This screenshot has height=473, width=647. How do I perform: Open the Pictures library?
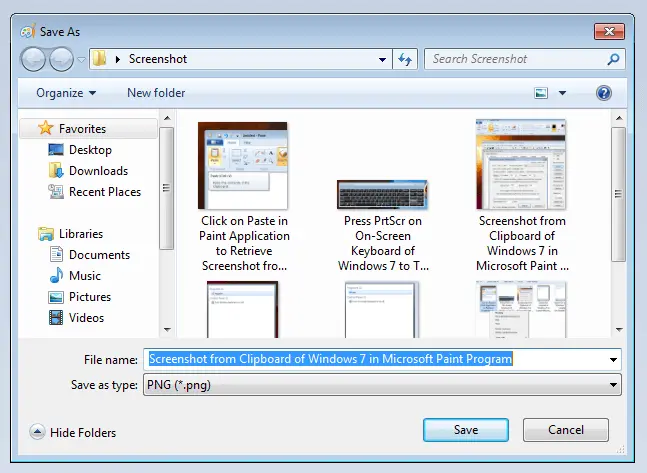point(89,297)
